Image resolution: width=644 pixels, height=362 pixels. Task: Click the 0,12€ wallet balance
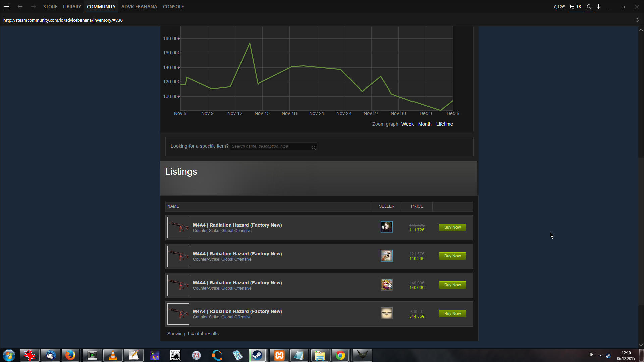click(559, 7)
